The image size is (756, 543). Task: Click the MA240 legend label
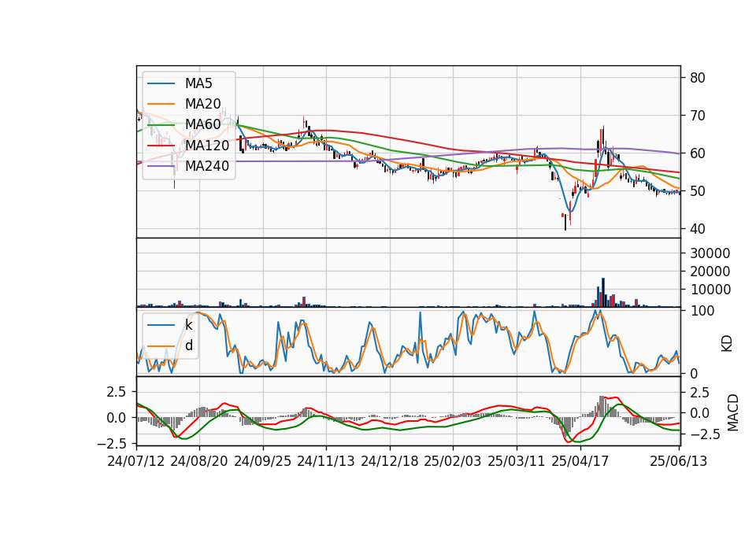pos(207,166)
